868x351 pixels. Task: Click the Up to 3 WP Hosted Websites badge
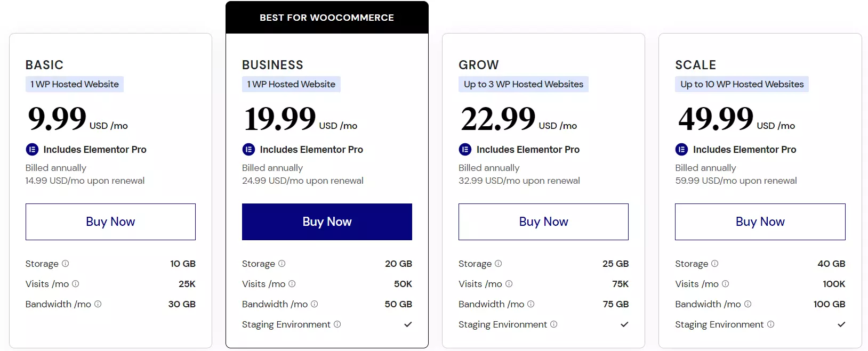(x=523, y=84)
